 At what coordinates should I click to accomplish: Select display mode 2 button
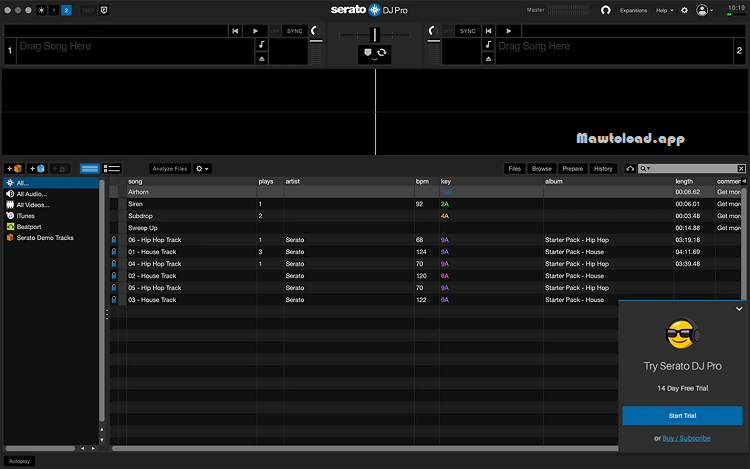pyautogui.click(x=66, y=10)
